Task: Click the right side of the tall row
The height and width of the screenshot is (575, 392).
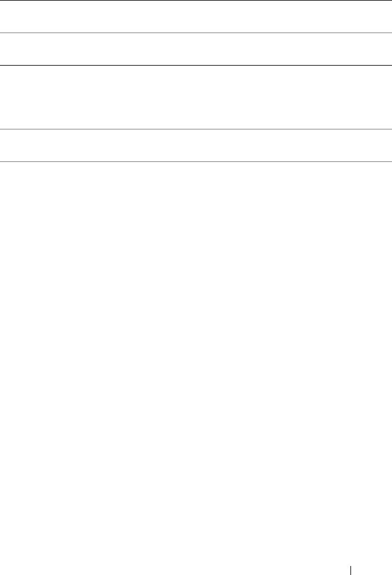Action: [385, 97]
